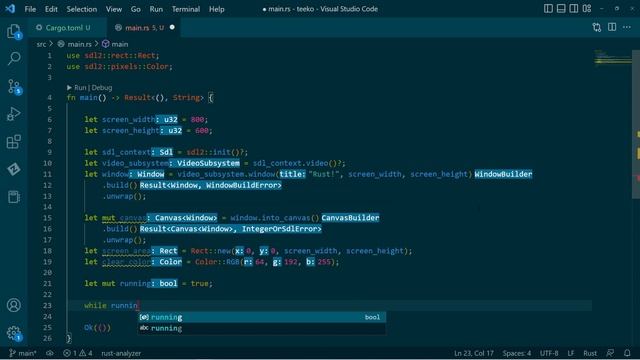Click the main* branch in status bar
640x360 pixels.
23,353
